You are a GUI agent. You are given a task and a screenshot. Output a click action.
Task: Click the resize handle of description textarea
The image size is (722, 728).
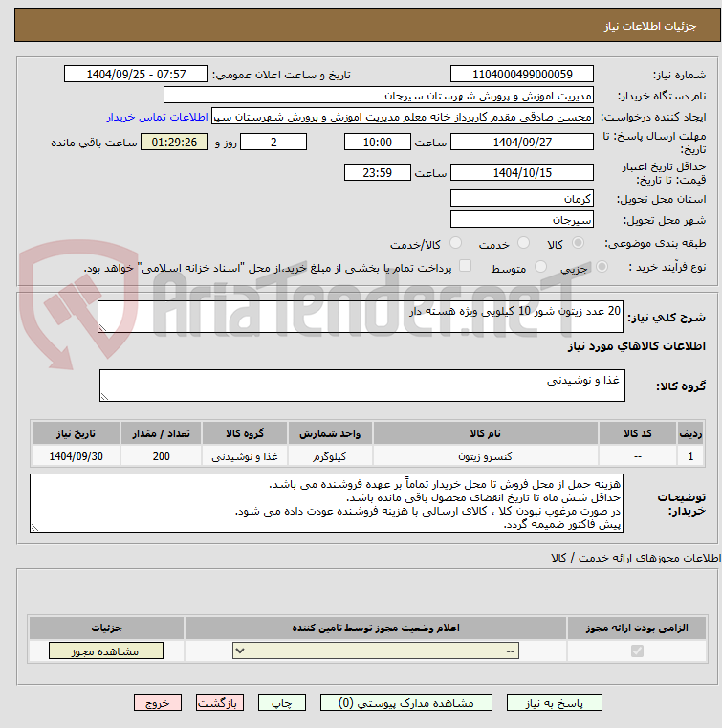[x=102, y=328]
